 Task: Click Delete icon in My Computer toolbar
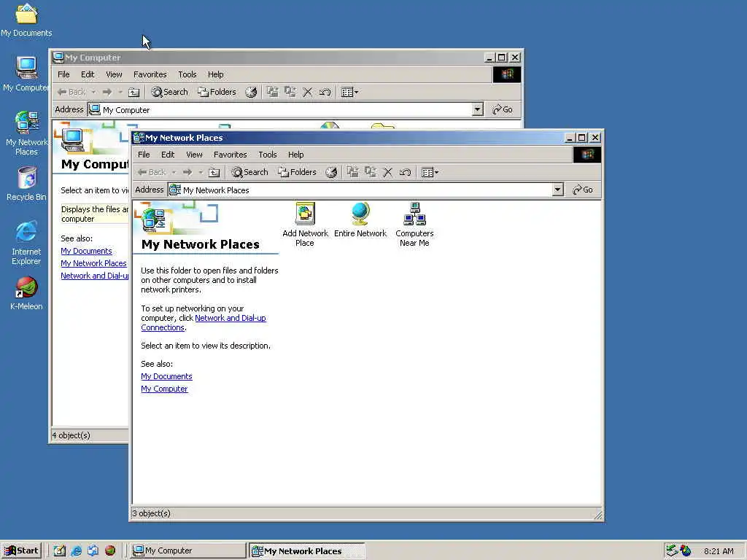(x=308, y=92)
